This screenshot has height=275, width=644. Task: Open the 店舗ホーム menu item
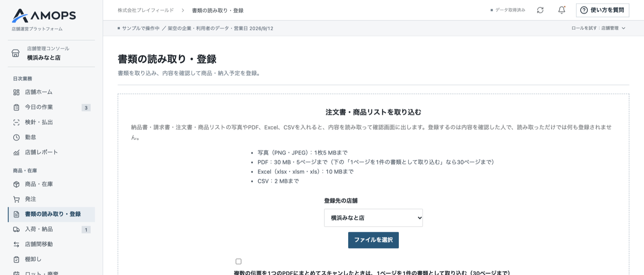pyautogui.click(x=52, y=92)
